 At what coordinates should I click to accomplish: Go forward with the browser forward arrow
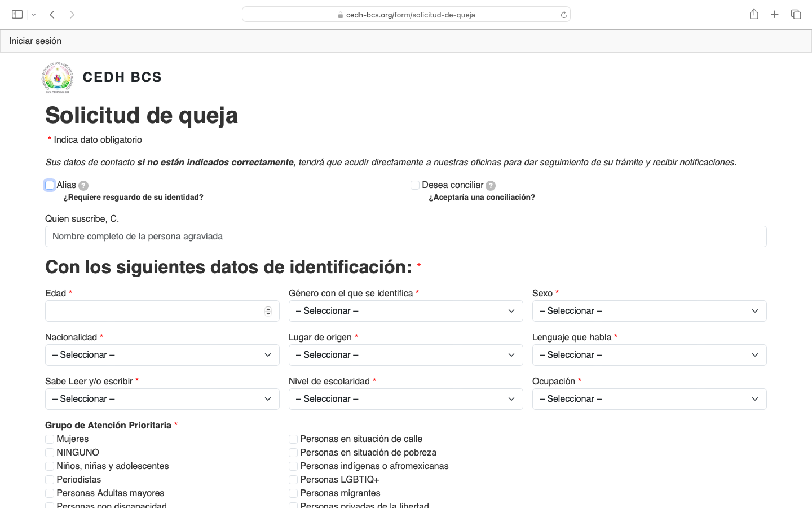point(72,15)
